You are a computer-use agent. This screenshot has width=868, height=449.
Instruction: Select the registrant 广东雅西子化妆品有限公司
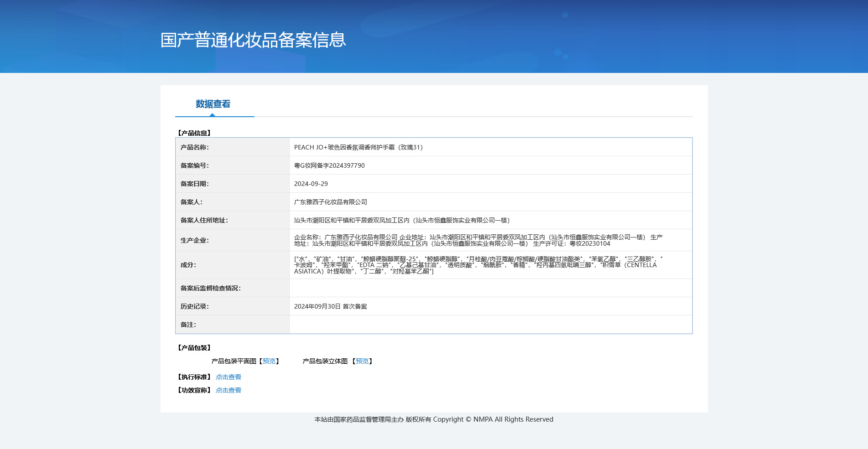coord(331,201)
